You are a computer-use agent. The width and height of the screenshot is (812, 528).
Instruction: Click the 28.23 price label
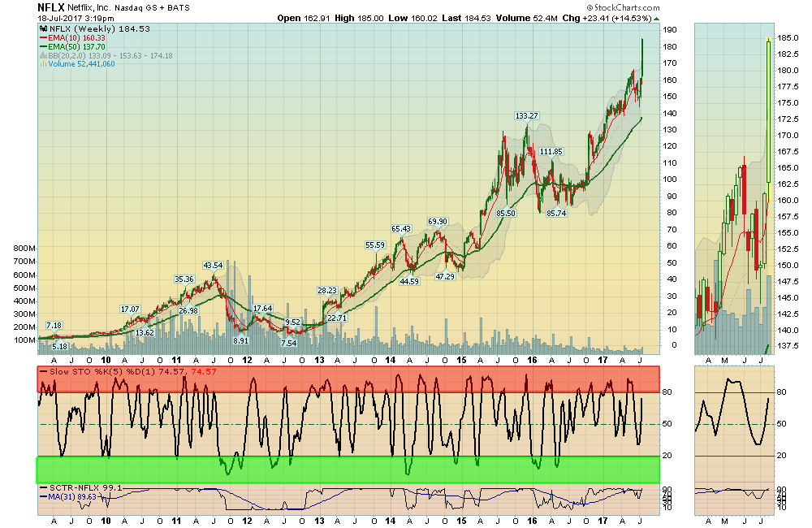[x=327, y=291]
